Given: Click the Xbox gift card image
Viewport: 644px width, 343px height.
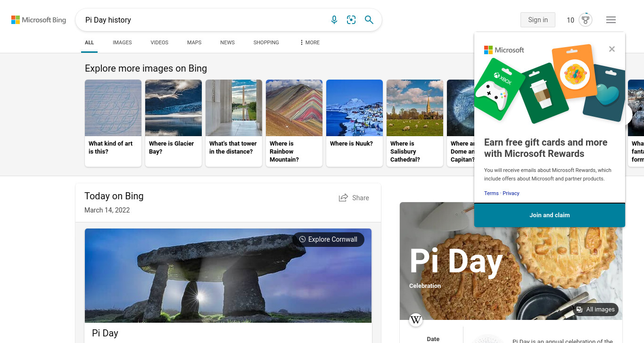Looking at the screenshot, I should pos(499,89).
